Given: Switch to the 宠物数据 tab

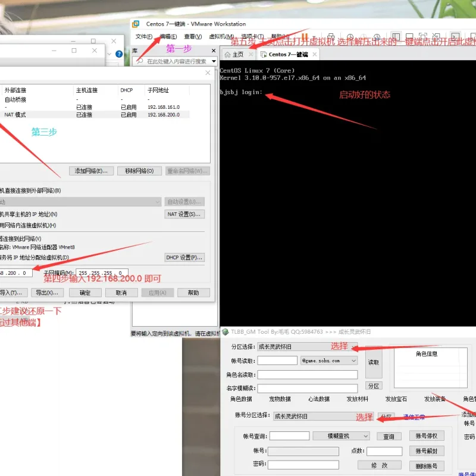Looking at the screenshot, I should (x=280, y=399).
